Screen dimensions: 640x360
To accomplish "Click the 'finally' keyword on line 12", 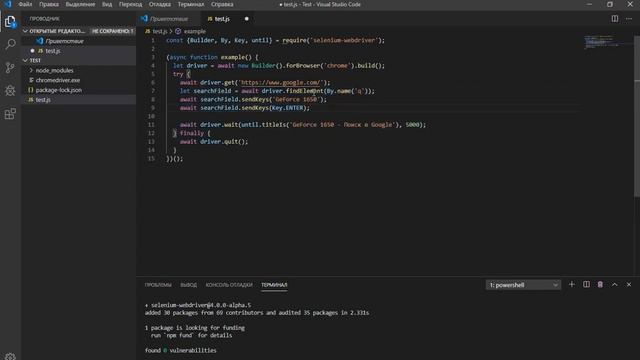I will pos(191,133).
